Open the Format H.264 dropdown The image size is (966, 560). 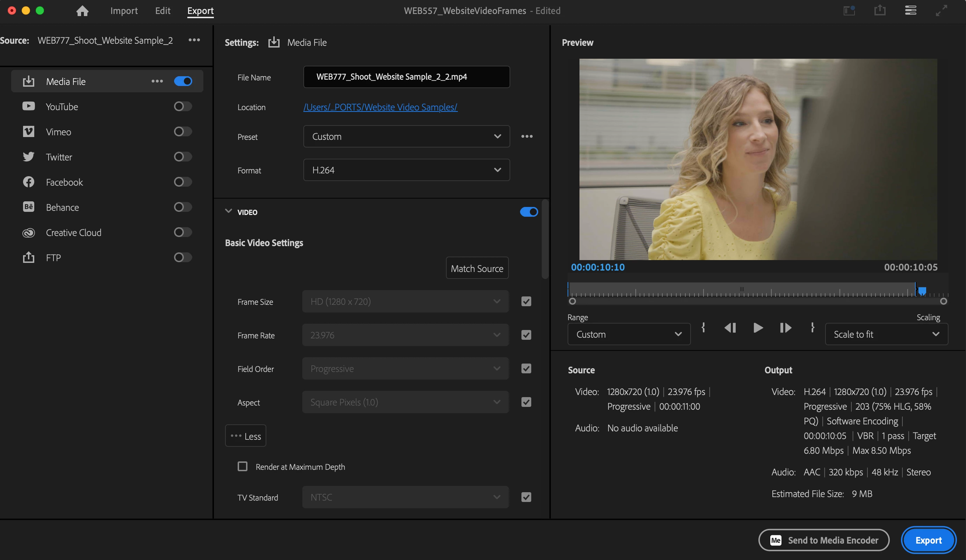406,170
